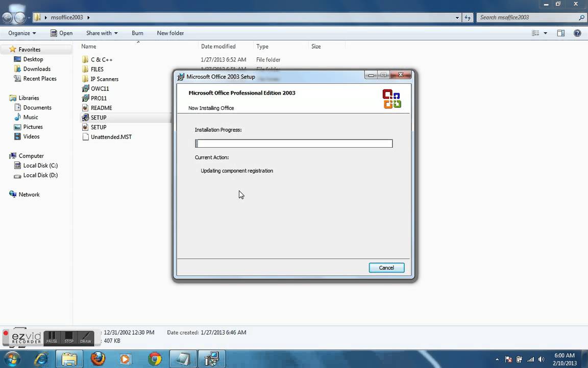Click the Back navigation button
Viewport: 588px width, 368px height.
(x=7, y=17)
